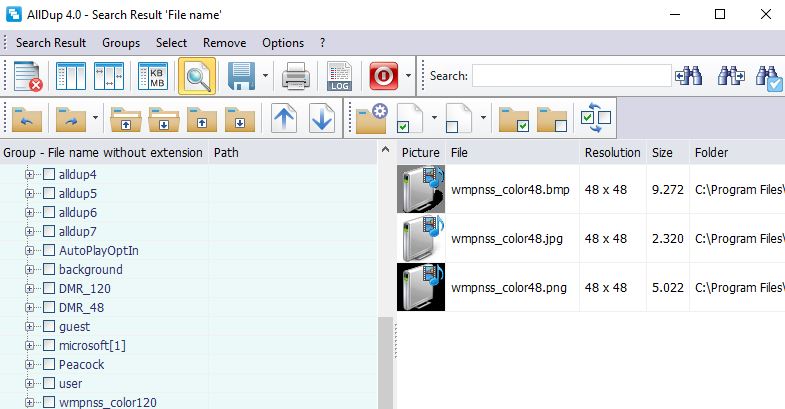Check the guest group checkbox

[49, 326]
